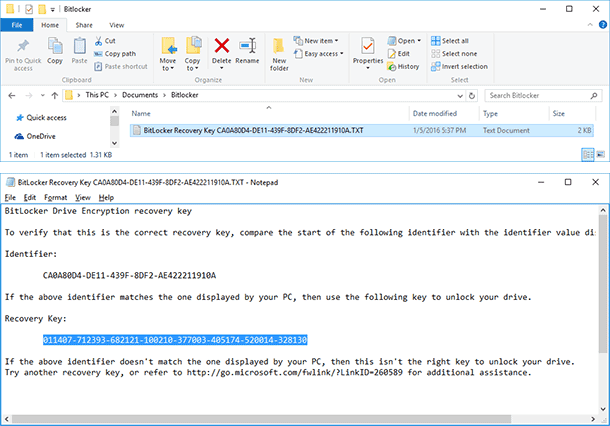Open Notepad Format menu
610x426 pixels.
pyautogui.click(x=56, y=198)
